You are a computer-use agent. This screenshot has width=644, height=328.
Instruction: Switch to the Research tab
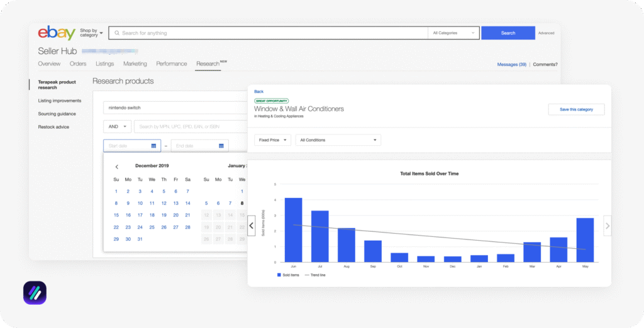[208, 63]
